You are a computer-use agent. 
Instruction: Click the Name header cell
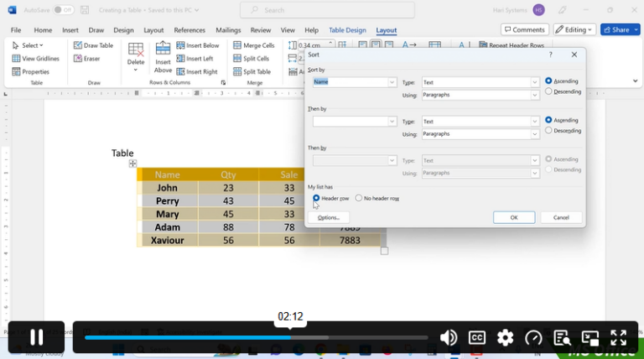[x=167, y=174]
